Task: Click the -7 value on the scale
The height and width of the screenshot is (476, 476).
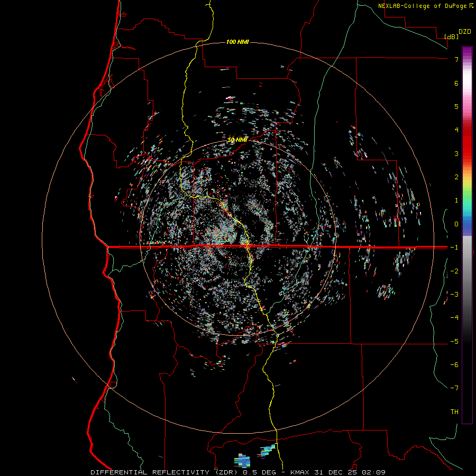Action: [x=454, y=388]
